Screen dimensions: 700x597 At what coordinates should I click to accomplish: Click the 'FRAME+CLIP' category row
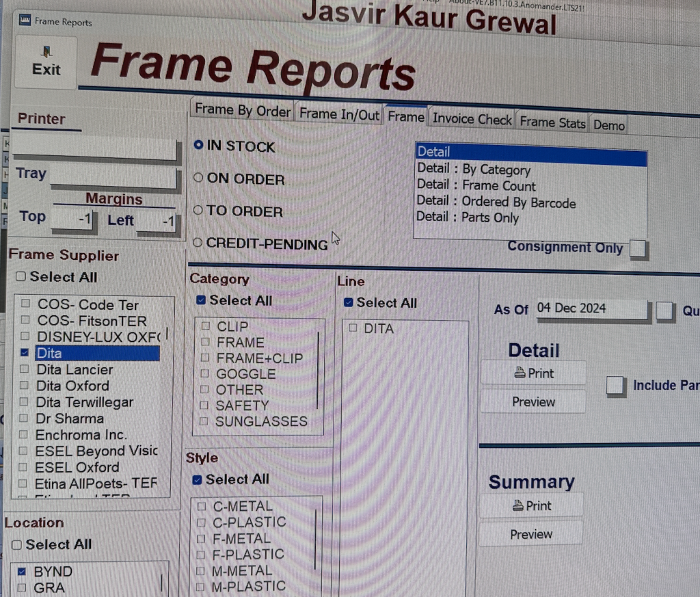tap(259, 358)
